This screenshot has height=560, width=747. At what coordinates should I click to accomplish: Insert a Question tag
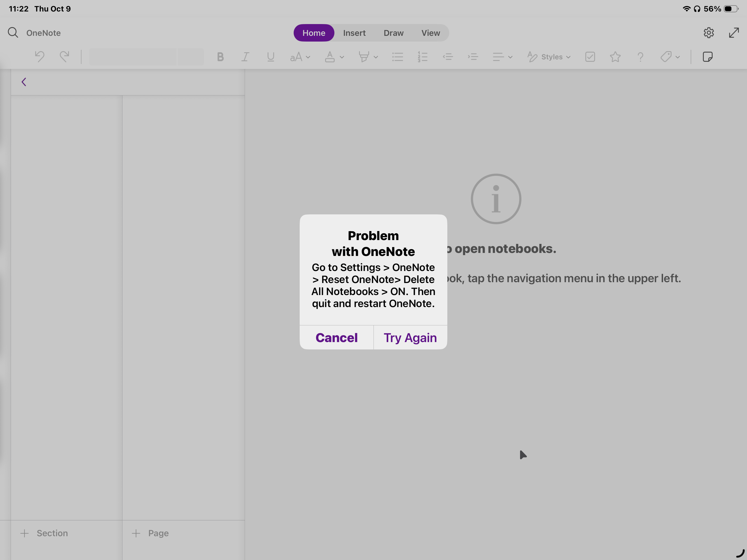640,56
